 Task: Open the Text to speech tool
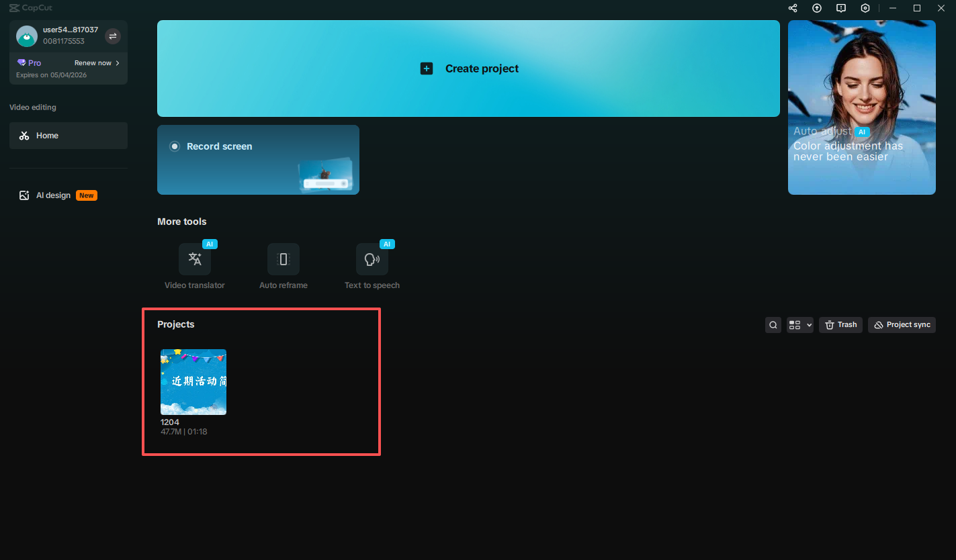pos(372,259)
